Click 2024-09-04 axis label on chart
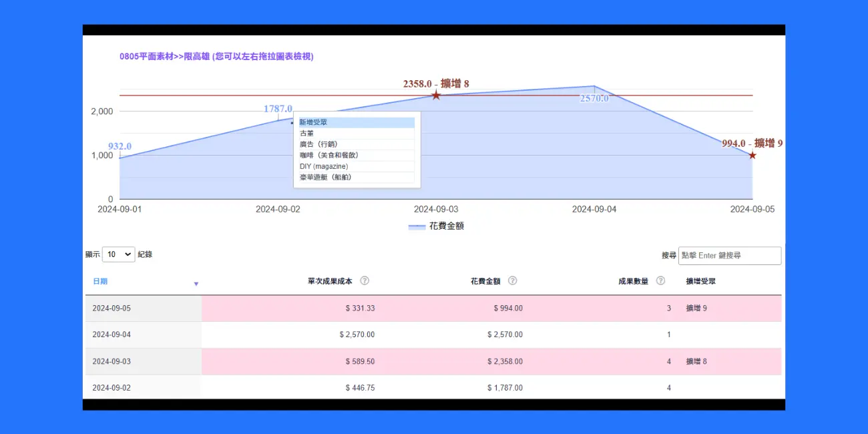 594,209
